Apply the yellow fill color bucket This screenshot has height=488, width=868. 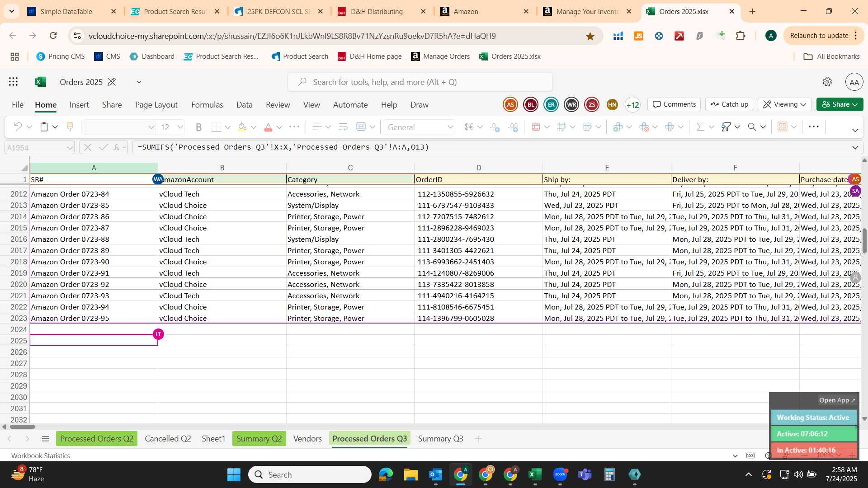coord(242,127)
